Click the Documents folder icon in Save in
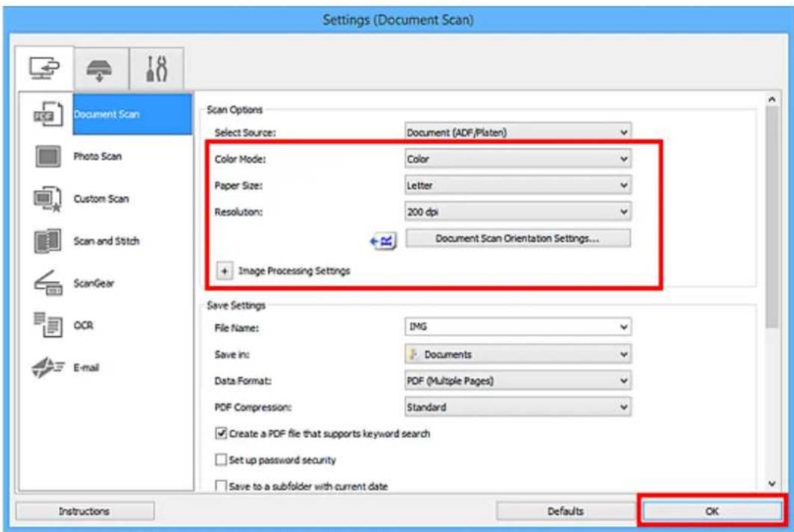The image size is (794, 532). 413,354
